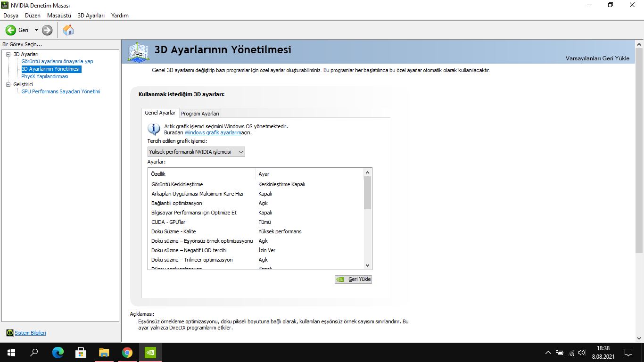Open the Yardım menu
Screen dimensions: 644x362
coord(120,16)
